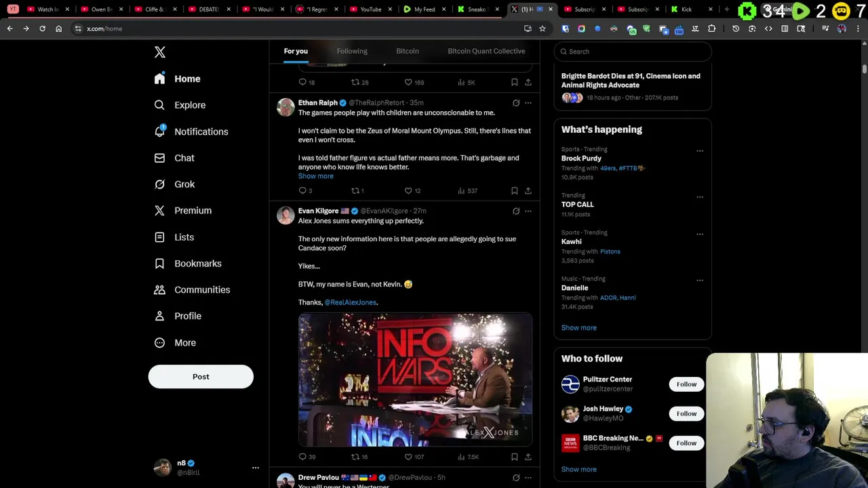This screenshot has height=488, width=868.
Task: Open Chat from the sidebar
Action: tap(174, 158)
